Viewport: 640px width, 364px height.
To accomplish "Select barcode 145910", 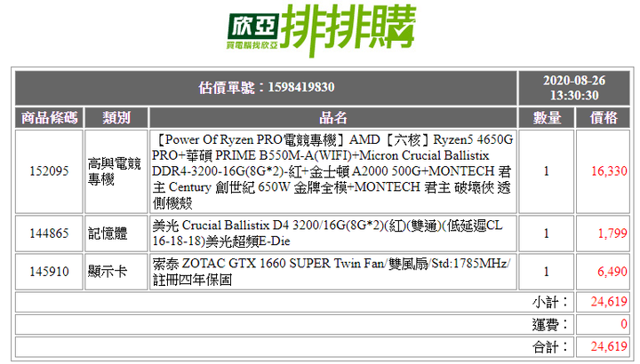I will (x=49, y=272).
